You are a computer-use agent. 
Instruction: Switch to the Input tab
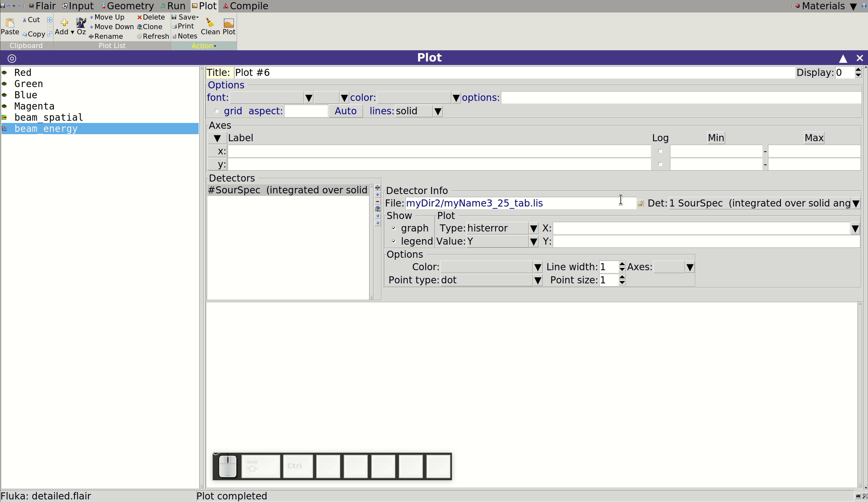coord(78,6)
